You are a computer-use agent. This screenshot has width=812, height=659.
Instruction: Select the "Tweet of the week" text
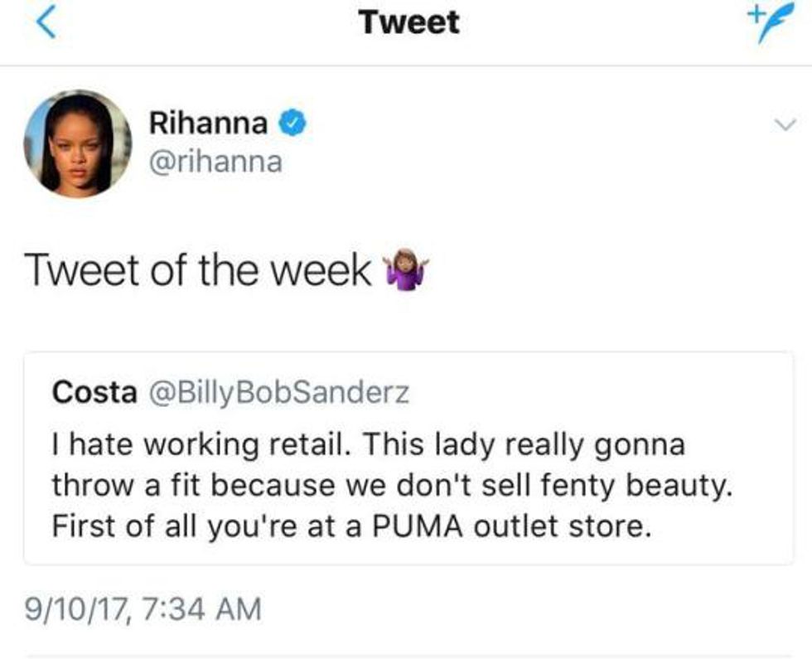pos(198,271)
